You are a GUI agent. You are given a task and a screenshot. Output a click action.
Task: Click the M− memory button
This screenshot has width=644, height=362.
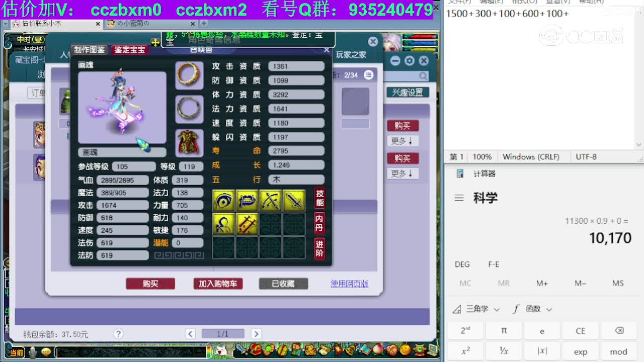click(580, 284)
